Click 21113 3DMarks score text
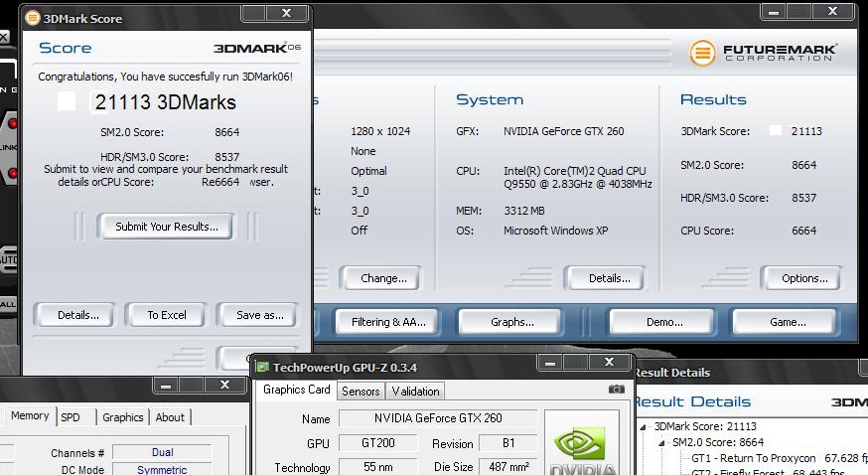 click(x=166, y=102)
